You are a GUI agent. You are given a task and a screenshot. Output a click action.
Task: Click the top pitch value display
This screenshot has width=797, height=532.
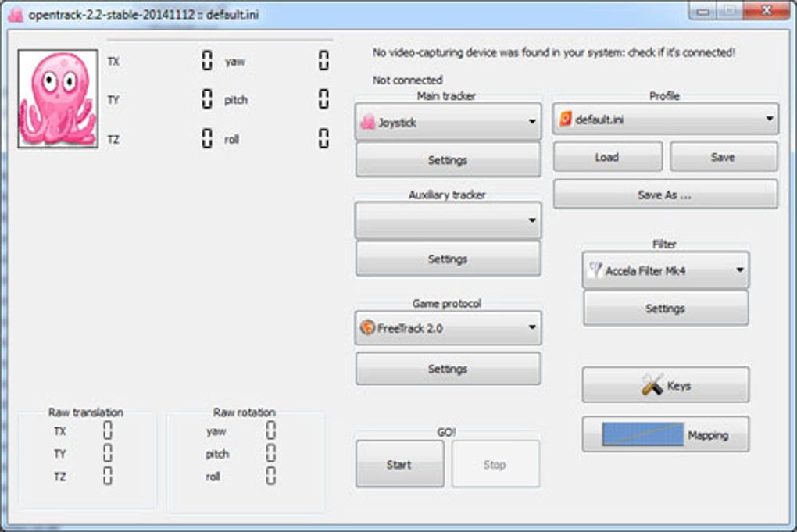tap(323, 99)
